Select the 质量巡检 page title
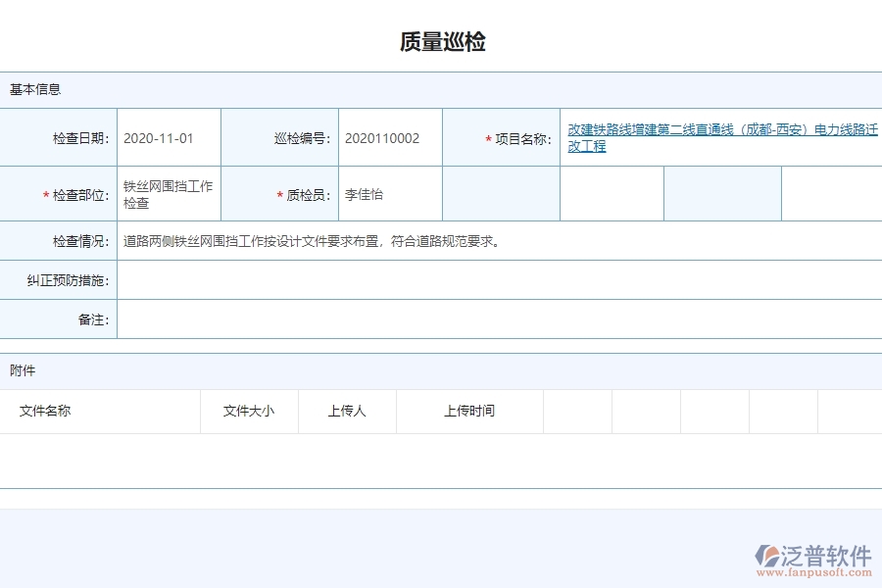This screenshot has height=588, width=882. click(x=441, y=40)
